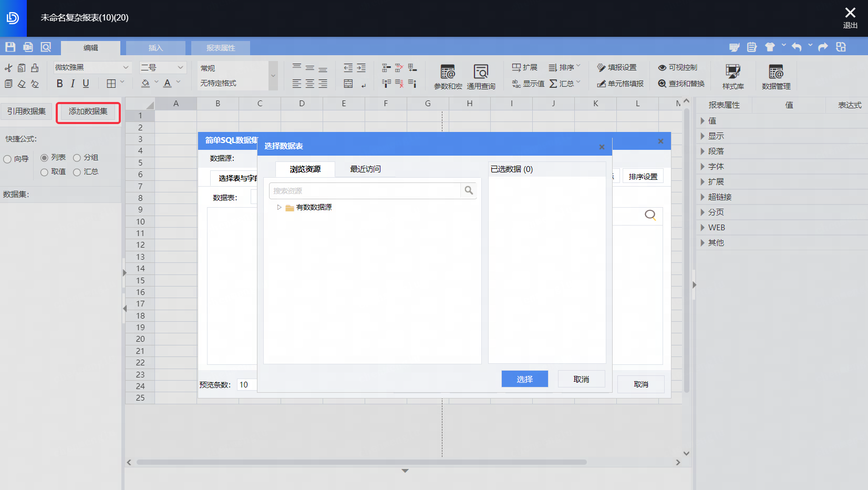The height and width of the screenshot is (490, 868).
Task: Select the 汇总 radio option
Action: coord(77,172)
